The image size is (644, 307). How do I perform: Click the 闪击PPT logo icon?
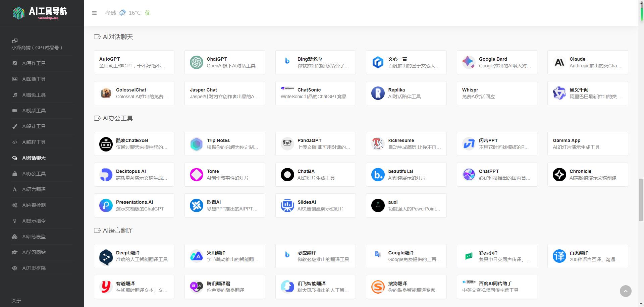coord(469,144)
